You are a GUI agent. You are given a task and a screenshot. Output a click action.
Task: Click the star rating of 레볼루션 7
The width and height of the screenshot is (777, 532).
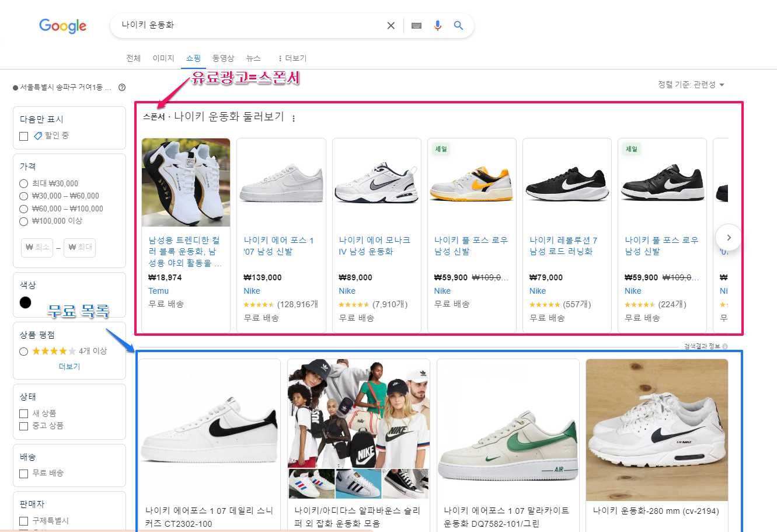(x=545, y=305)
